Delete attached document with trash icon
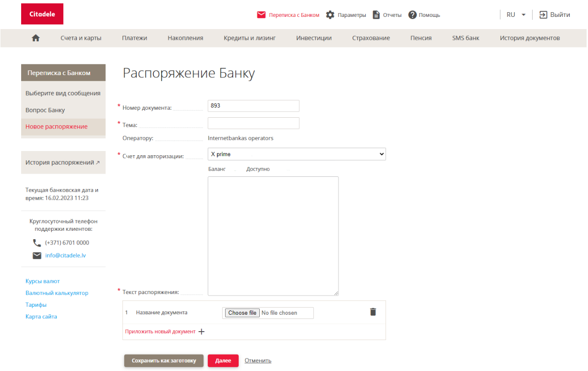The image size is (588, 371). [373, 312]
